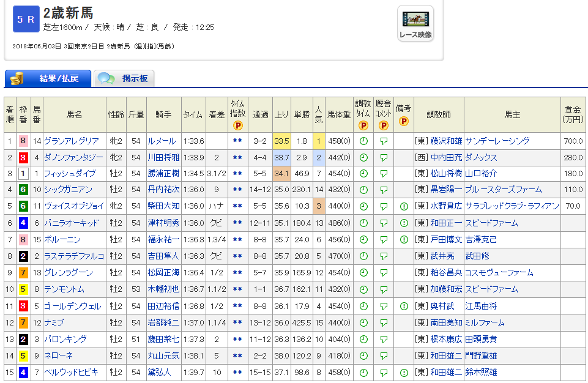Open training time clock icon for ベルウッドヒビキ
588x383 pixels.
363,372
